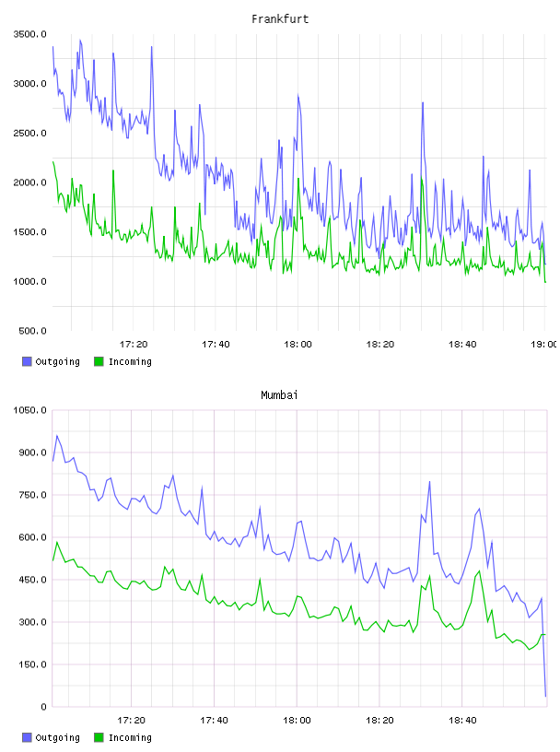Screen dimensions: 560x752
Task: Click the 2000.0 y-axis label on Frankfurt chart
Action: [x=30, y=182]
